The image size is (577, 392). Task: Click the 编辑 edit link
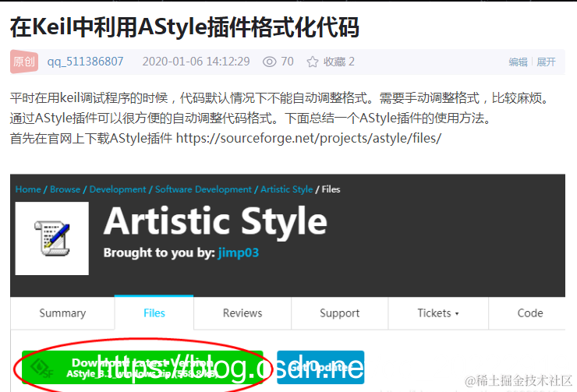[x=518, y=62]
